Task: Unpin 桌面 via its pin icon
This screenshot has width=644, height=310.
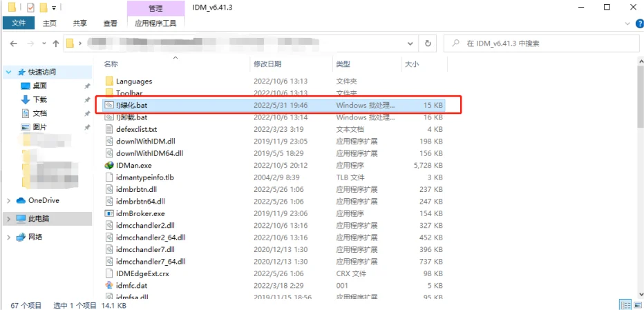Action: [87, 86]
